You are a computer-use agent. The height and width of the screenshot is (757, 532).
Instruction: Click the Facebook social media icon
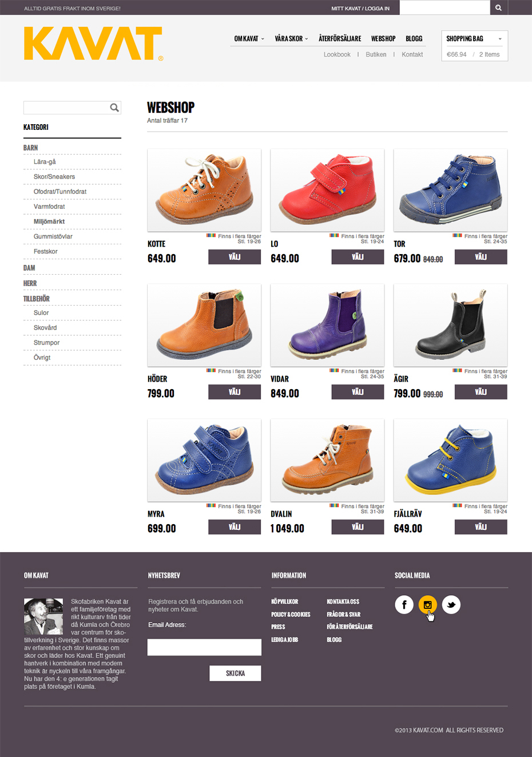[404, 605]
